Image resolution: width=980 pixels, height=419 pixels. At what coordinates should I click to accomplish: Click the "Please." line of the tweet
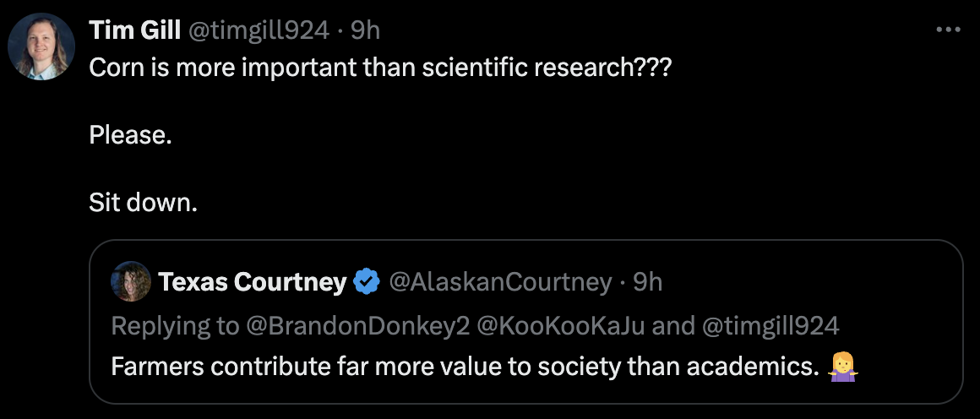[x=130, y=135]
